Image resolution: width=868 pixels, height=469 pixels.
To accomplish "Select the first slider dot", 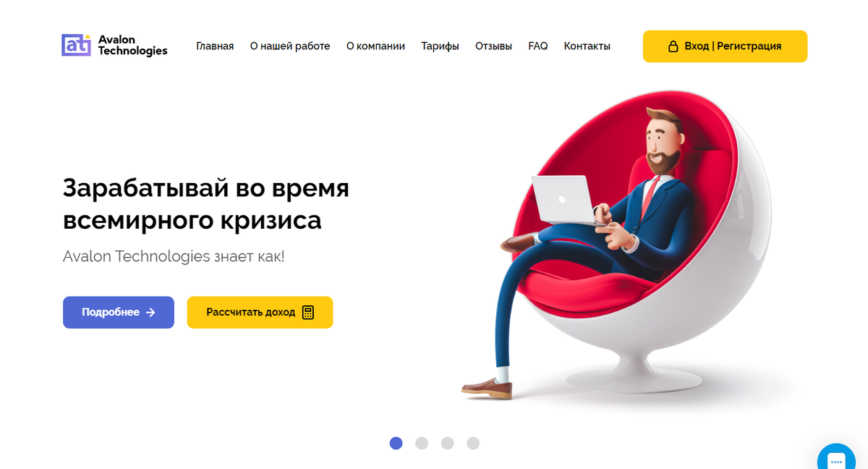I will (x=396, y=443).
